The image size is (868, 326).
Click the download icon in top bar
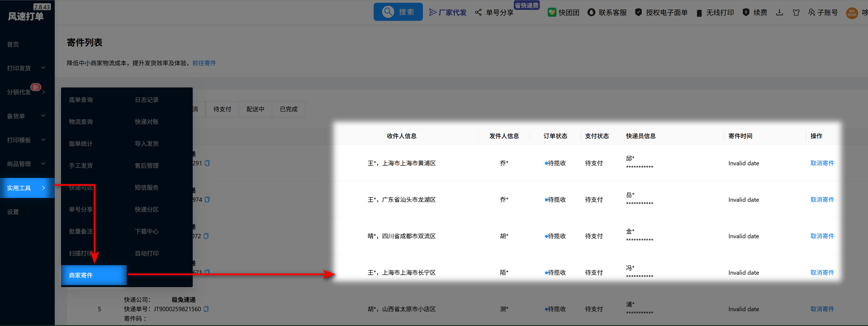point(779,13)
